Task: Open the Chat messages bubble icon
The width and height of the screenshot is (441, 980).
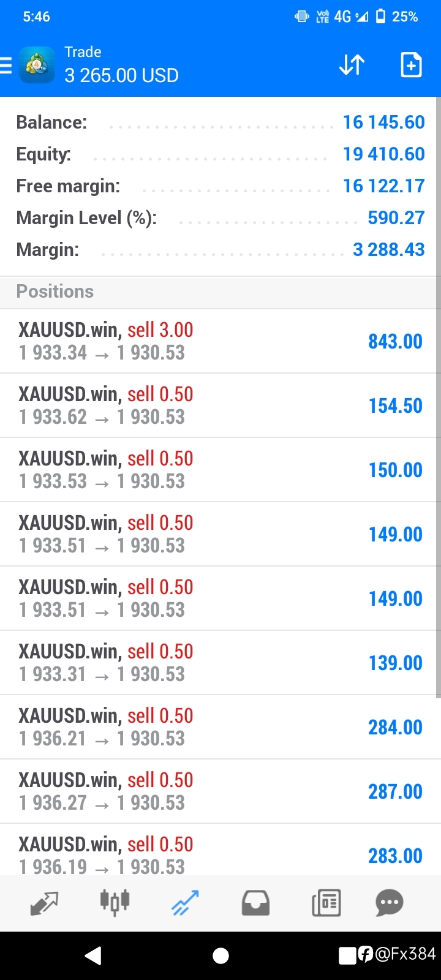Action: [x=390, y=903]
